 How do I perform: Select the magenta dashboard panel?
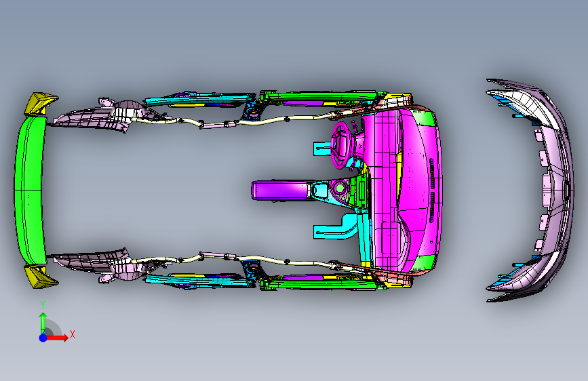pyautogui.click(x=401, y=189)
